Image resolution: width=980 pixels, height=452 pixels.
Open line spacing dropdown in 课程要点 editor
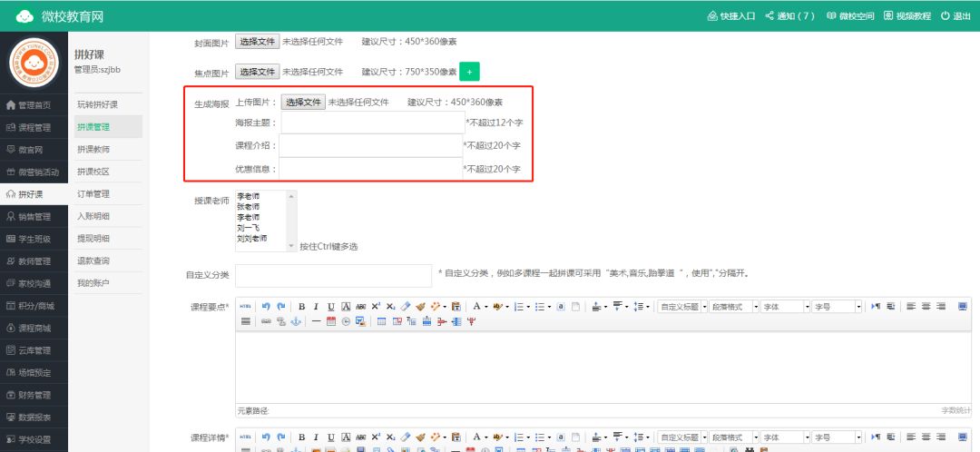click(x=648, y=307)
